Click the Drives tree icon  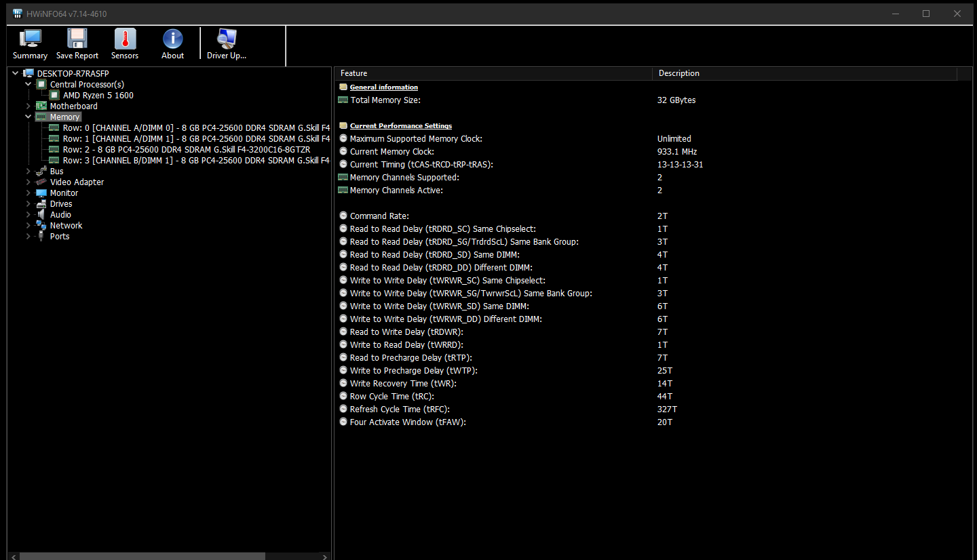41,203
